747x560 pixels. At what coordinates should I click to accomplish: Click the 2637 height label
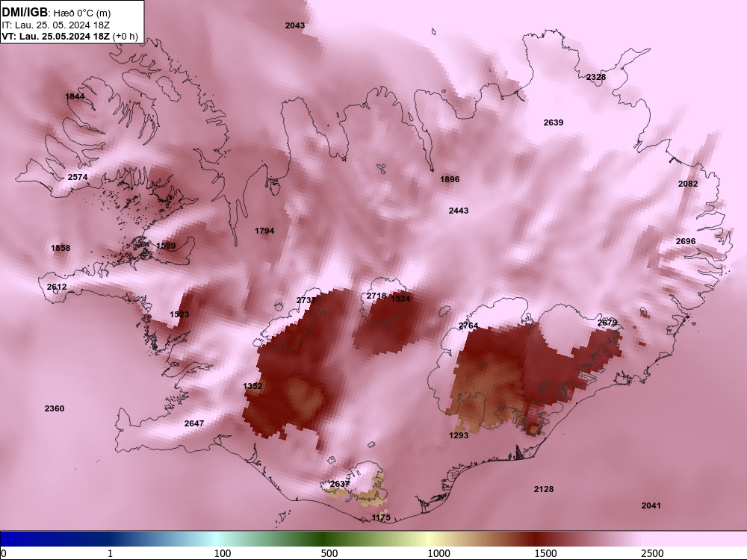[x=340, y=485]
